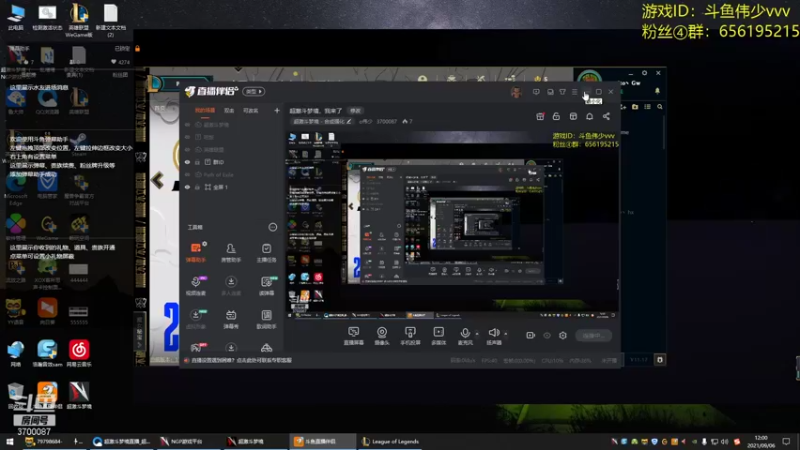Open the 读弹幕 tool

tap(266, 286)
